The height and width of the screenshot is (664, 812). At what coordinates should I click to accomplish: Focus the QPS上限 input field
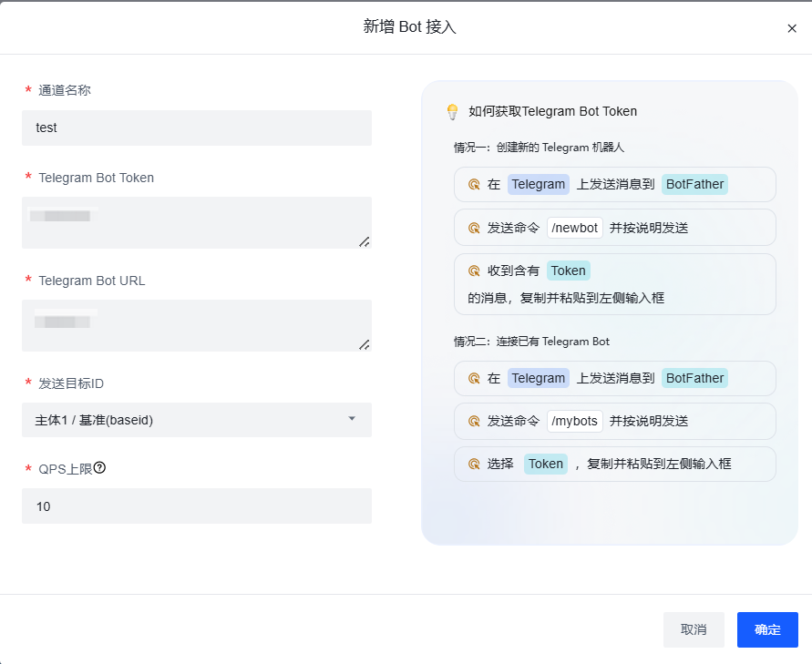click(196, 506)
